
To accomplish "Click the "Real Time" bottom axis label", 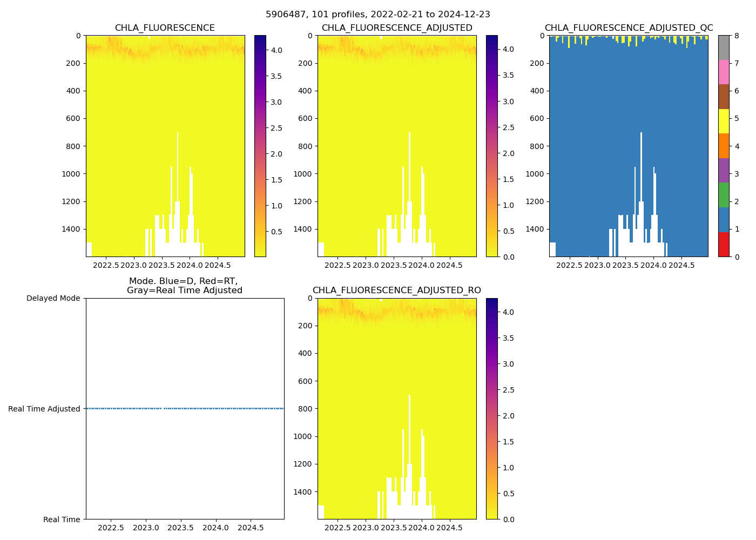I will click(62, 519).
